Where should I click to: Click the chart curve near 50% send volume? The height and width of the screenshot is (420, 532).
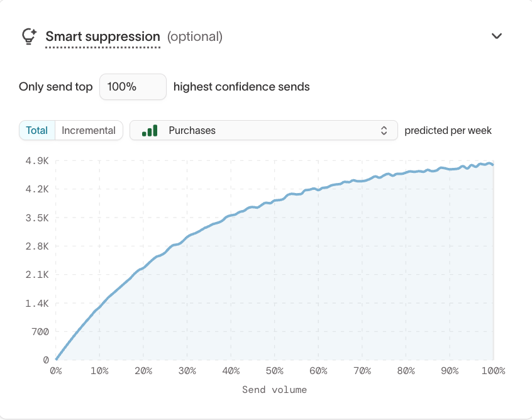coord(275,200)
